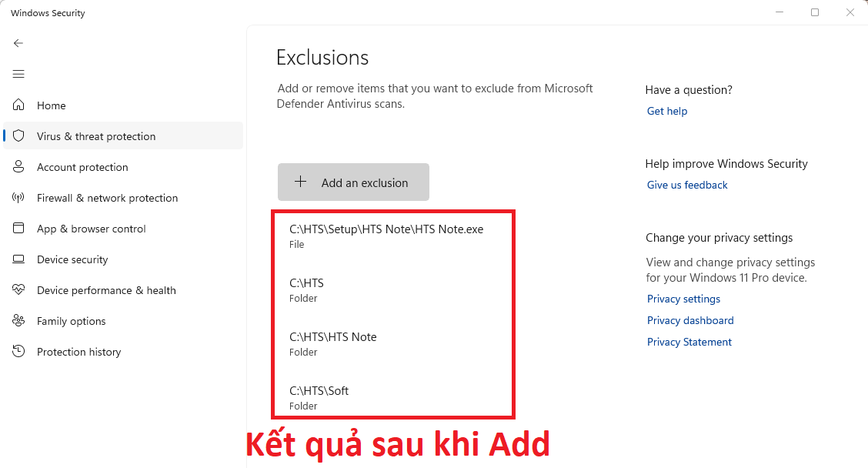Open Device security page
Screen dimensions: 868x468
click(x=123, y=259)
